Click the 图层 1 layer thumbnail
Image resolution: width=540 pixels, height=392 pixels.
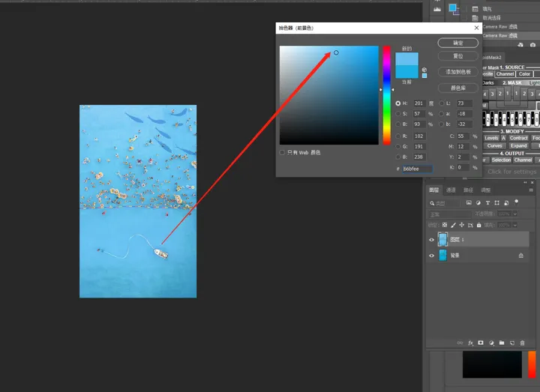coord(442,240)
